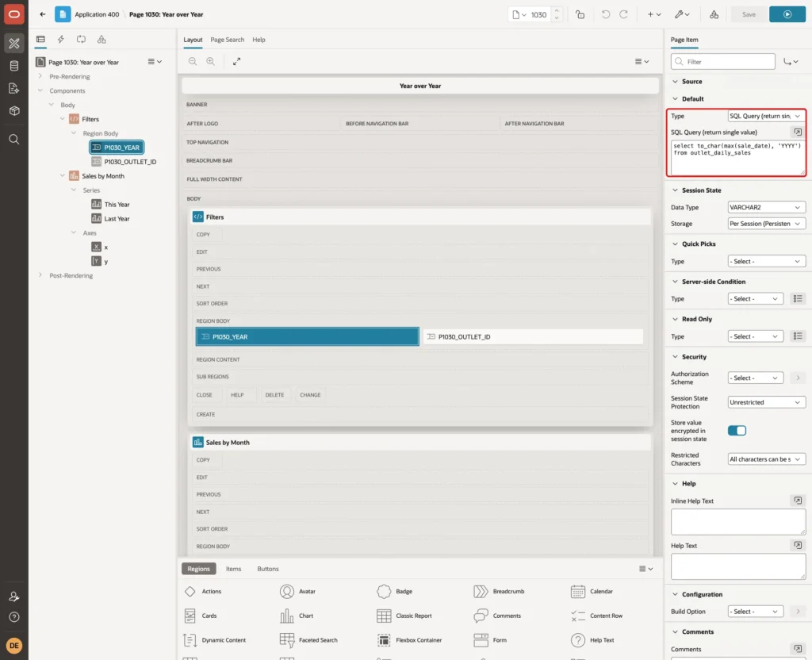This screenshot has height=660, width=812.
Task: Switch gallery to the Buttons tab
Action: tap(268, 569)
